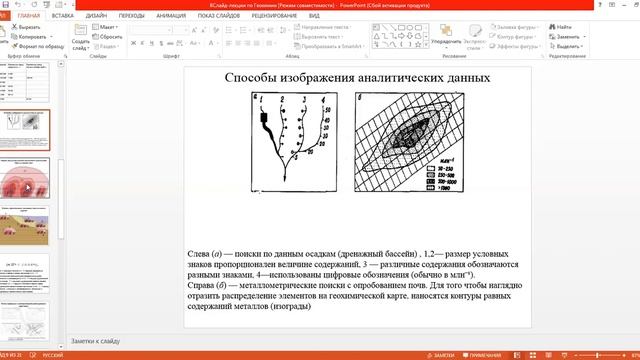The image size is (640, 360).
Task: Switch to slide sorter view
Action: pyautogui.click(x=533, y=356)
